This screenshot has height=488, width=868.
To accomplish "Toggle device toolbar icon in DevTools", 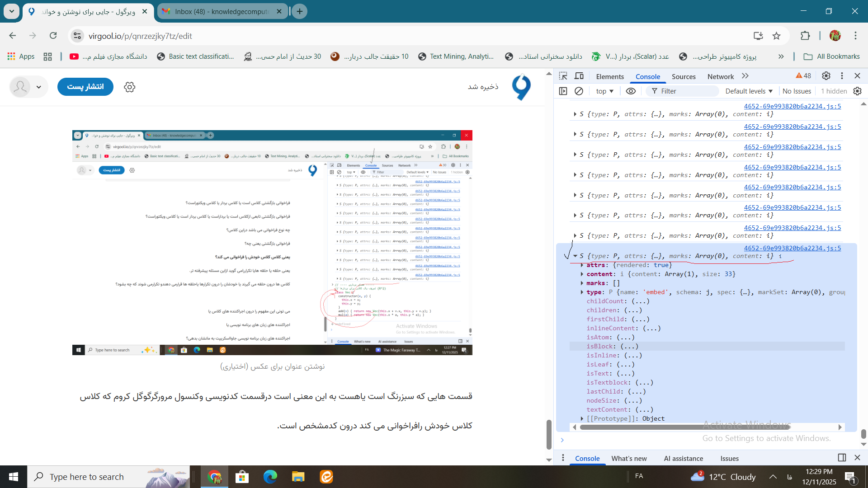I will 579,76.
